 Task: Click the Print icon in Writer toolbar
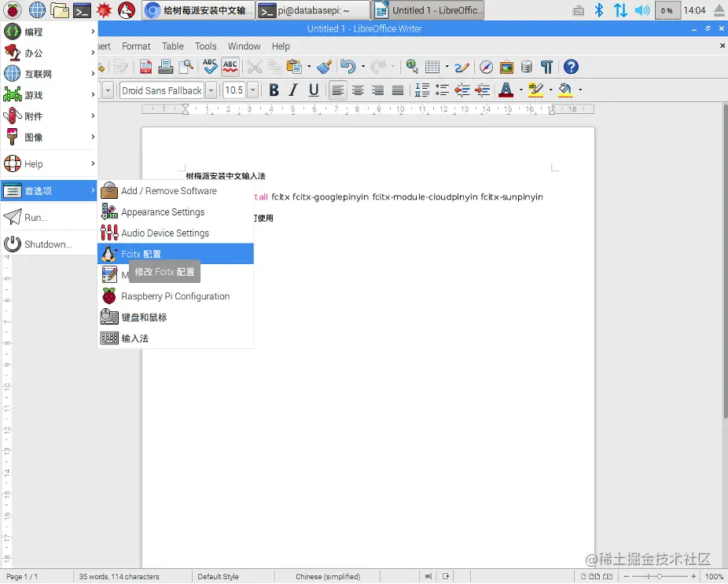click(x=166, y=67)
